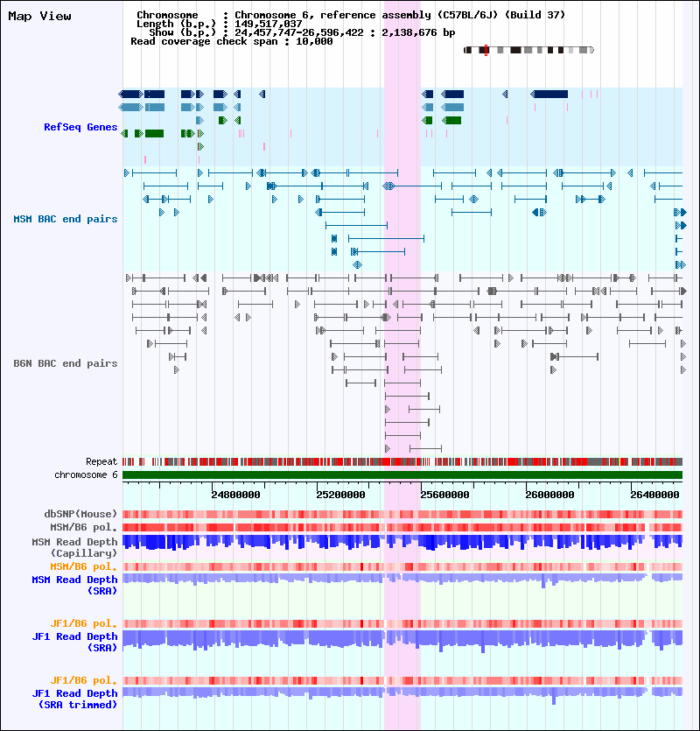Select the B6N BAC end pairs label
Image resolution: width=700 pixels, height=731 pixels.
tap(66, 363)
